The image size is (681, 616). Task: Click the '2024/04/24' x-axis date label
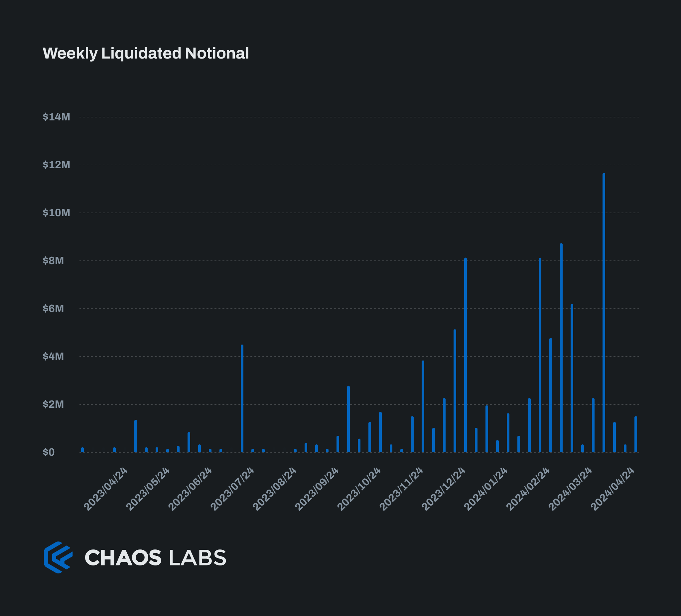[x=612, y=489]
